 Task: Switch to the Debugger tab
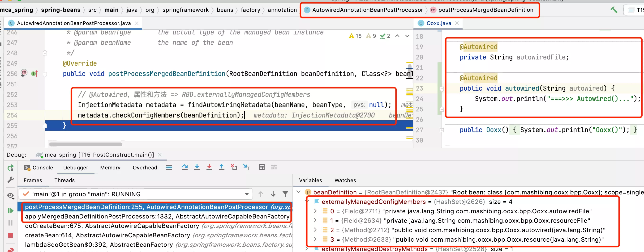coord(76,168)
